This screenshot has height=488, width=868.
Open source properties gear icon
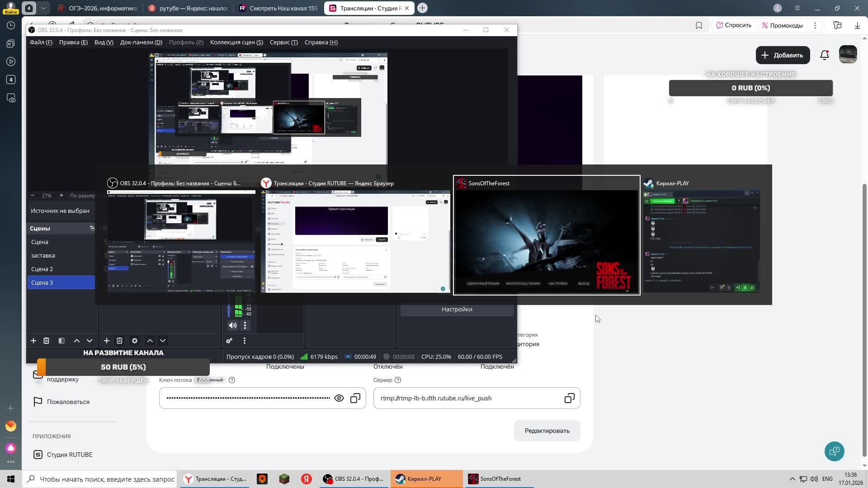coord(134,341)
